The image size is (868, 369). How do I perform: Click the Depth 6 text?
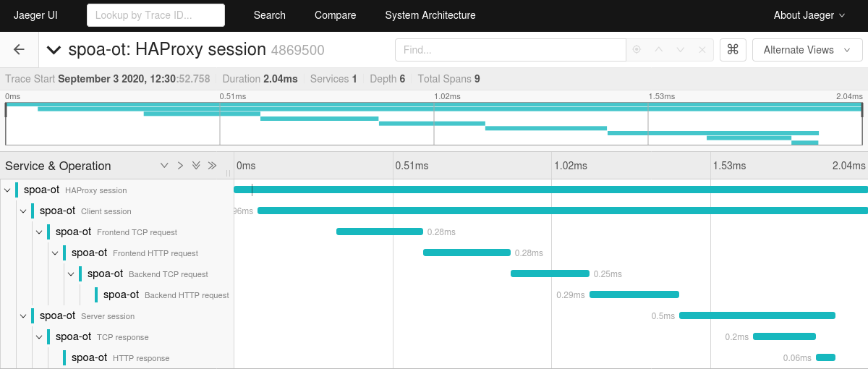[x=388, y=79]
